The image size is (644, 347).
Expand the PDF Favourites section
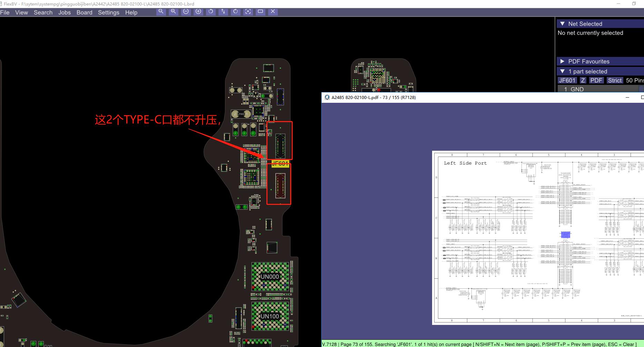[563, 61]
